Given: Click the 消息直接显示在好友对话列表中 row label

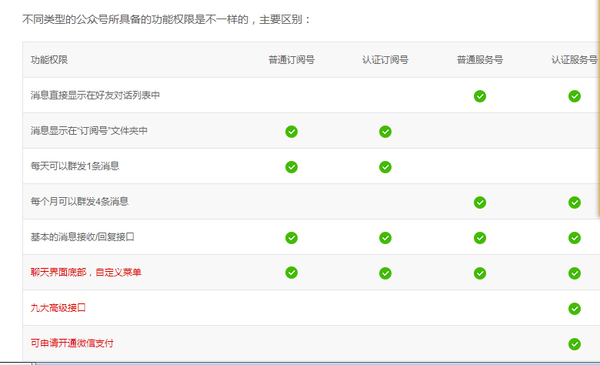Looking at the screenshot, I should coord(95,95).
